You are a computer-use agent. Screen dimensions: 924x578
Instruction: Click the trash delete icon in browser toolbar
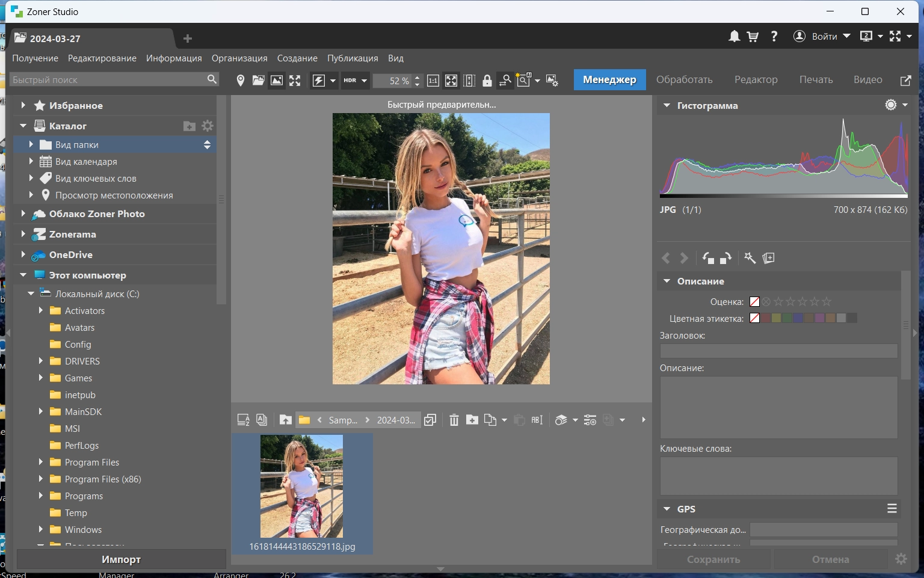[454, 420]
